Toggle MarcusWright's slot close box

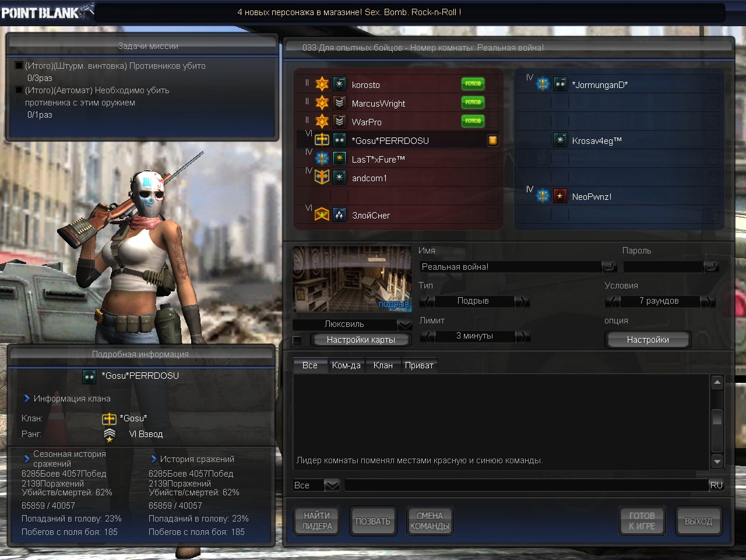493,103
